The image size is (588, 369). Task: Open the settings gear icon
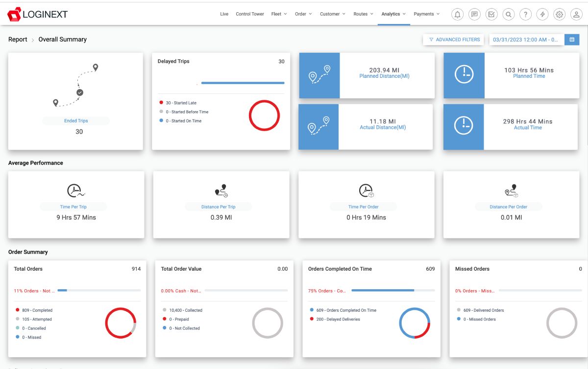point(559,14)
